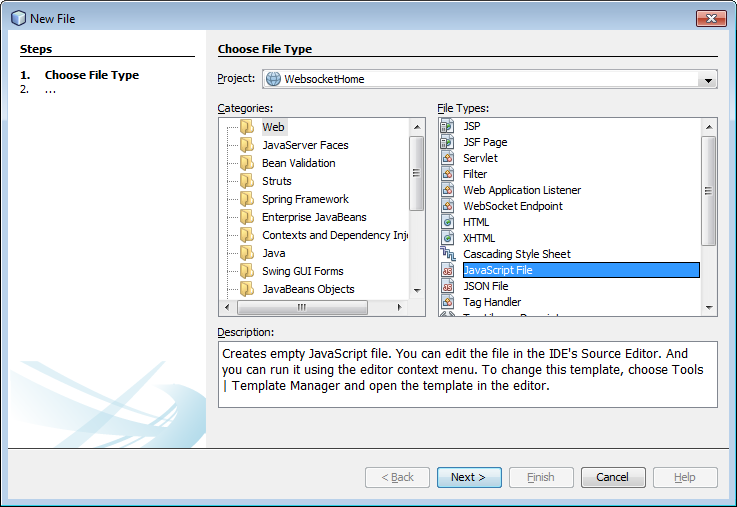Choose the HTML file type
Screen dimensions: 737x507
pos(476,222)
